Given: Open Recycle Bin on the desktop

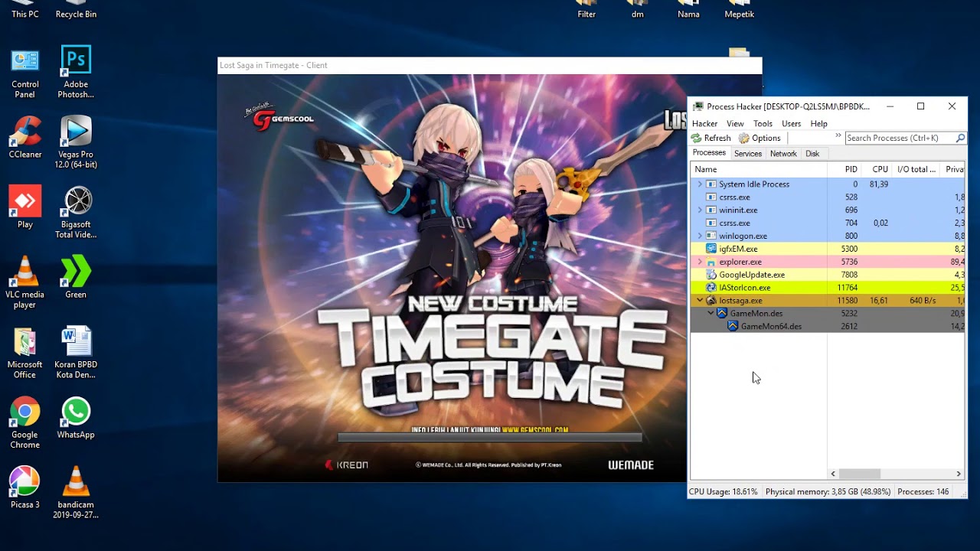Looking at the screenshot, I should [76, 9].
